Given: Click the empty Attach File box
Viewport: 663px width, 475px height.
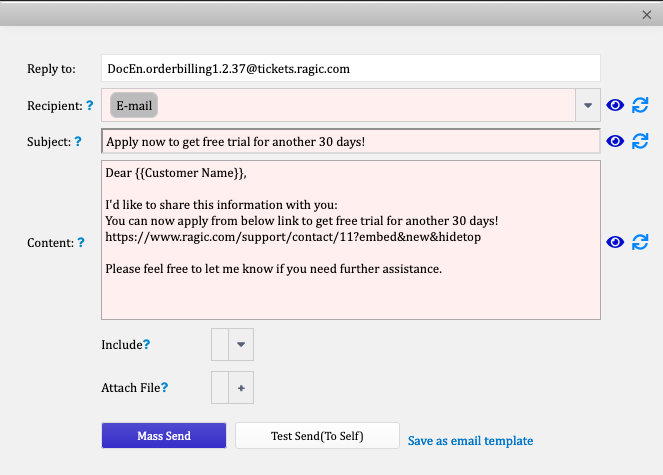Looking at the screenshot, I should coord(220,388).
